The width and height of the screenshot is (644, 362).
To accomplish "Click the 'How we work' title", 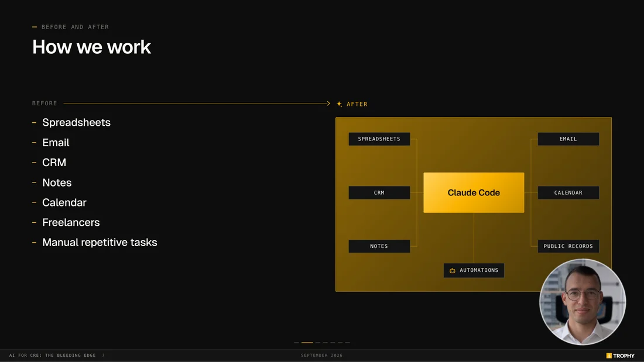I will point(91,47).
